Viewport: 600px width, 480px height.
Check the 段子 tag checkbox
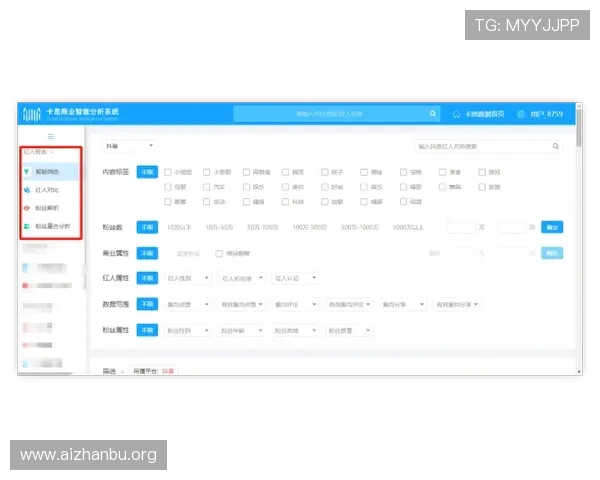[325, 172]
